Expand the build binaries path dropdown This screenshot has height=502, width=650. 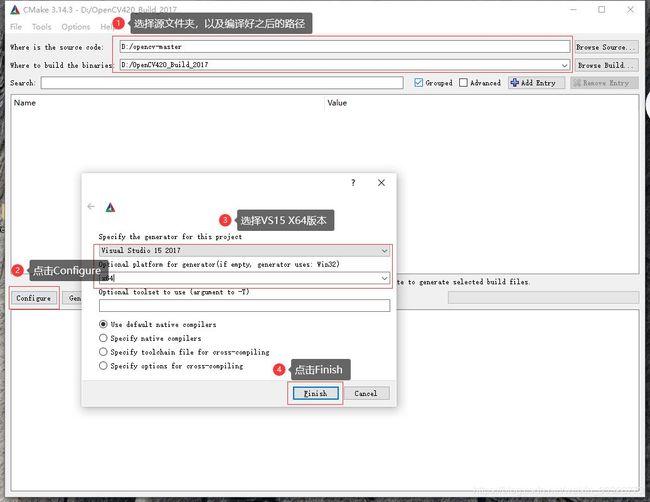(565, 65)
